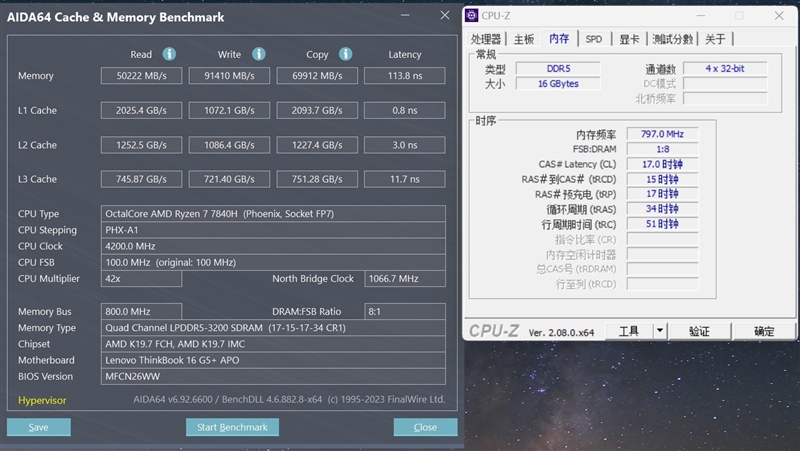Image resolution: width=800 pixels, height=451 pixels.
Task: Click L1 Cache Write value 1072.1 GB/s
Action: pos(229,110)
